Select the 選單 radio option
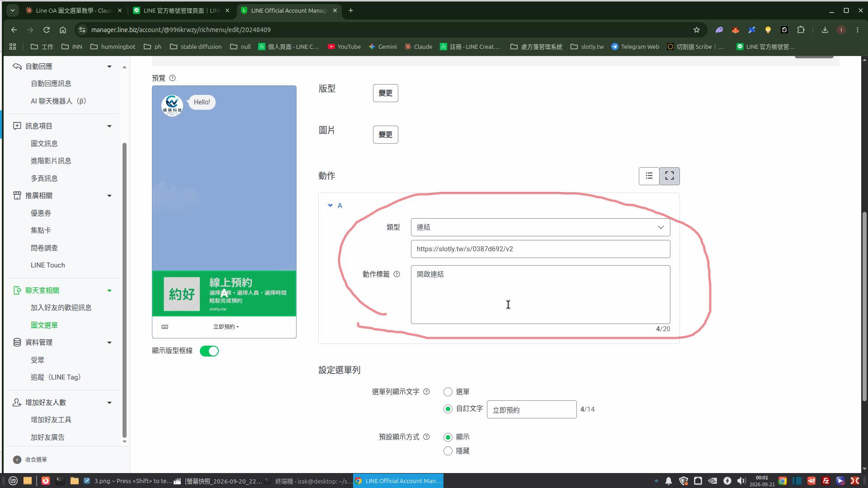The height and width of the screenshot is (488, 868). click(448, 392)
